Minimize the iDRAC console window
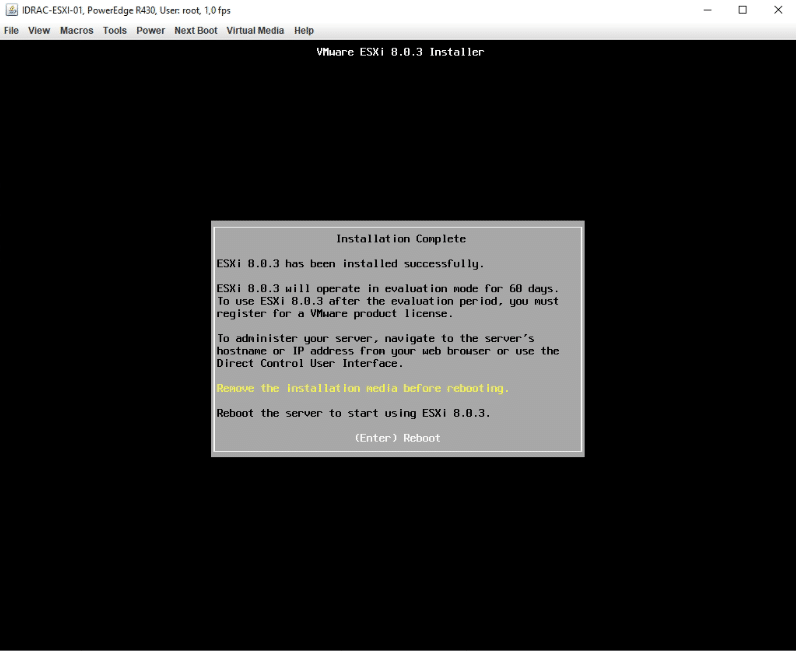 (708, 10)
